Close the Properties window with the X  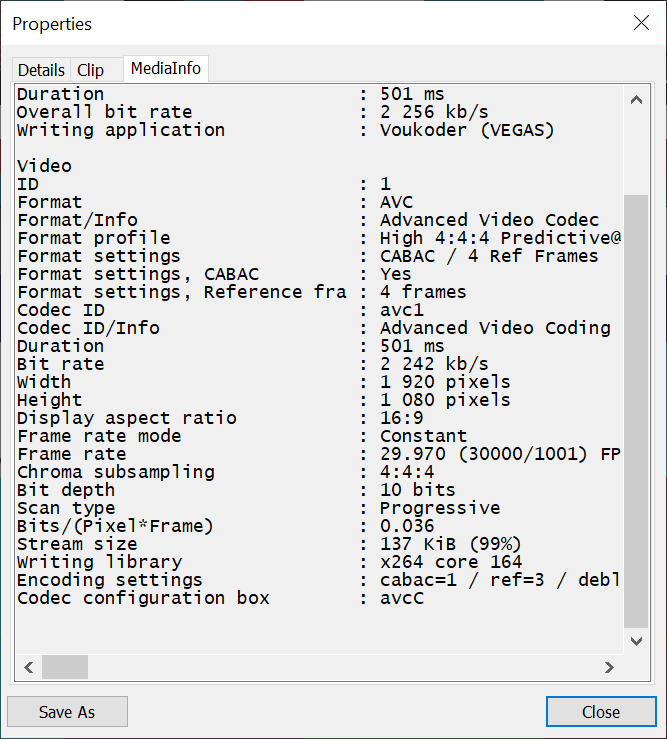point(640,23)
